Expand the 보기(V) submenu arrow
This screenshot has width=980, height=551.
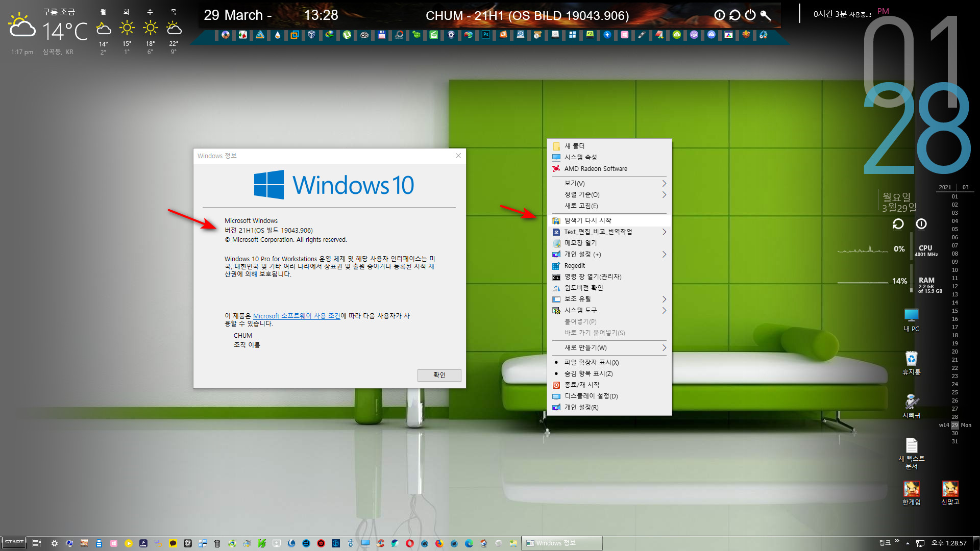(x=664, y=183)
